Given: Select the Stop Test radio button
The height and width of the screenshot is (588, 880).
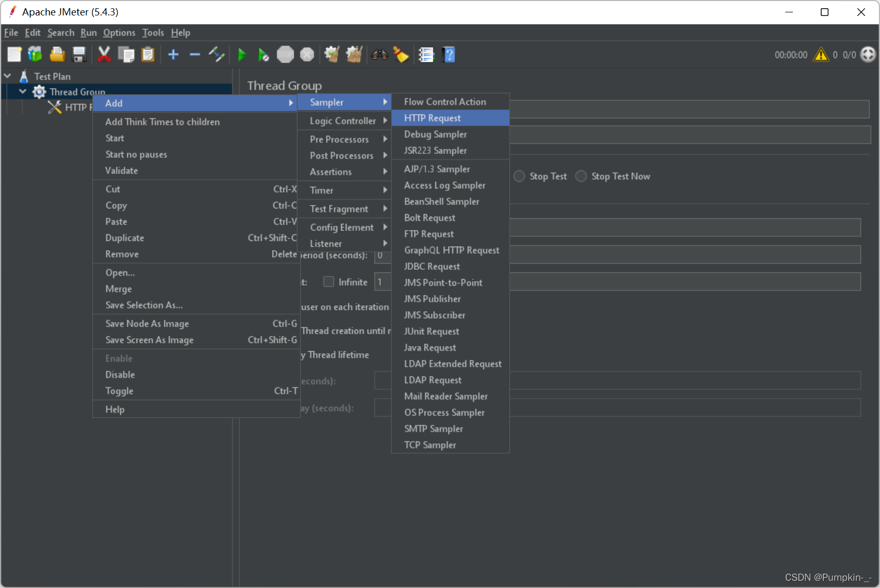Looking at the screenshot, I should [x=519, y=176].
